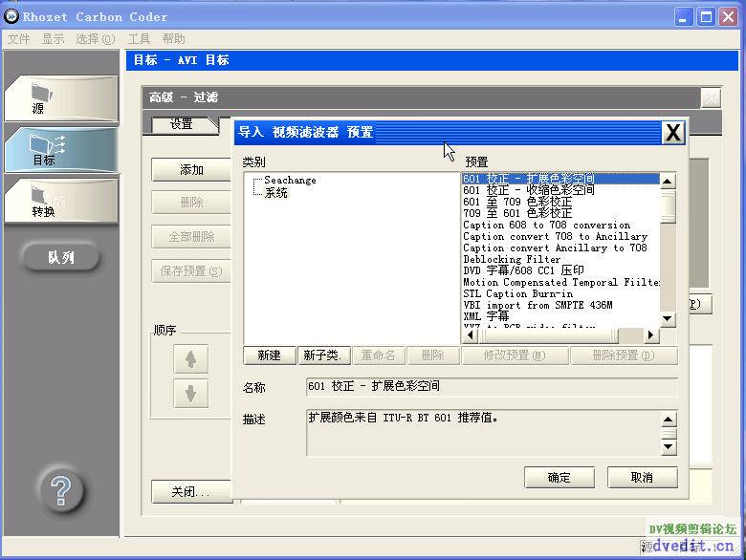
Task: Click the 全部删除 button
Action: pyautogui.click(x=191, y=237)
